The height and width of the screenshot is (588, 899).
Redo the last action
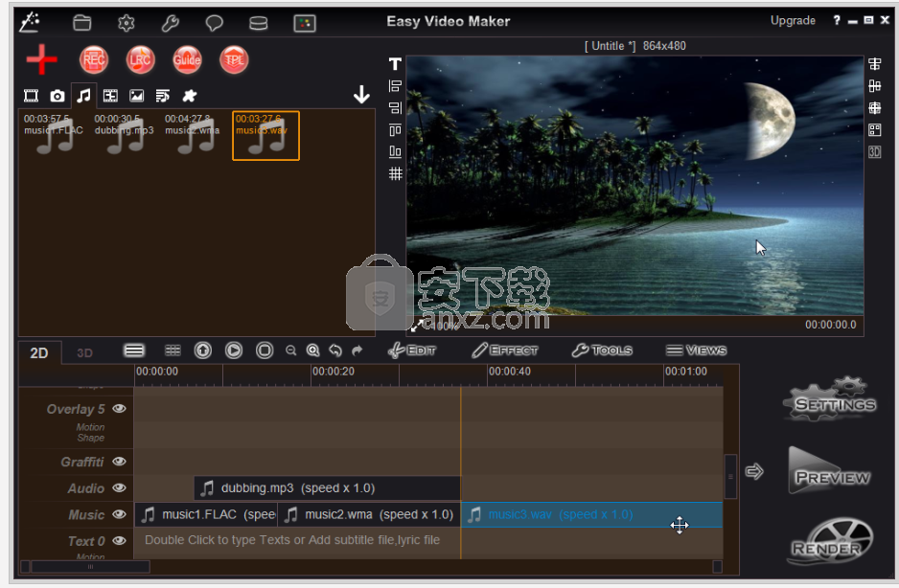click(357, 351)
